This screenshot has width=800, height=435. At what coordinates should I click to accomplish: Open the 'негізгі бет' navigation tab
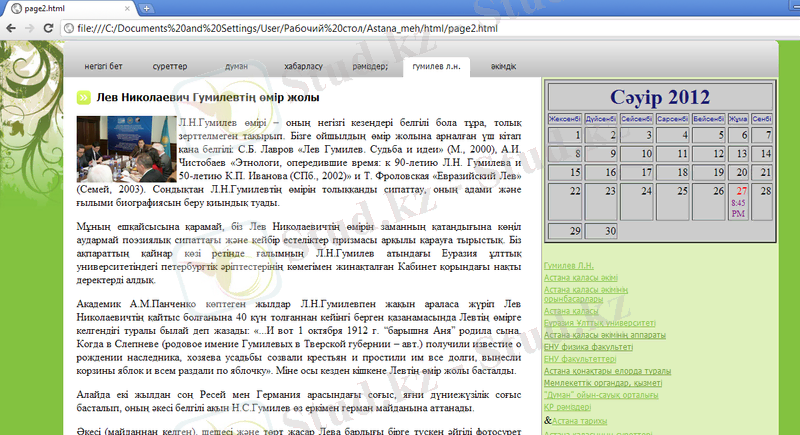(103, 67)
